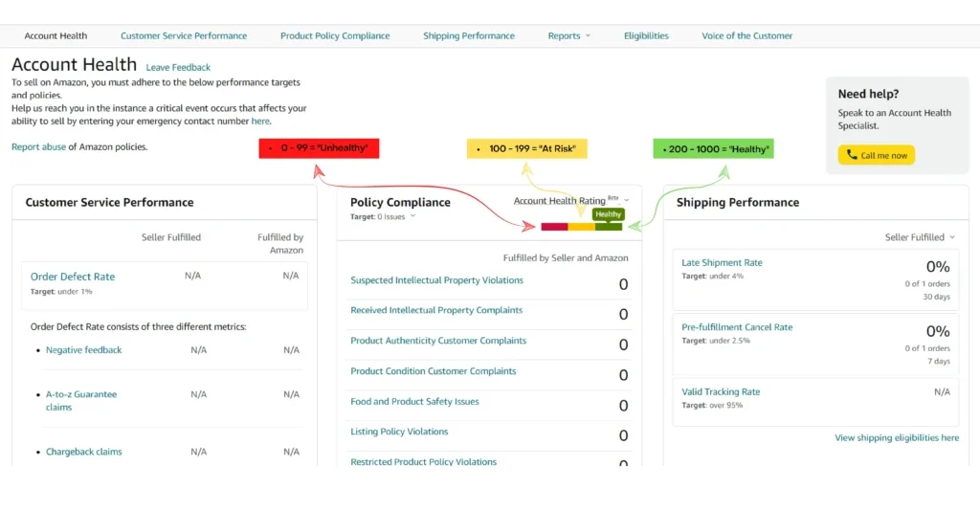Click the Late Shipment Rate link
Viewport: 980px width, 511px height.
click(722, 262)
